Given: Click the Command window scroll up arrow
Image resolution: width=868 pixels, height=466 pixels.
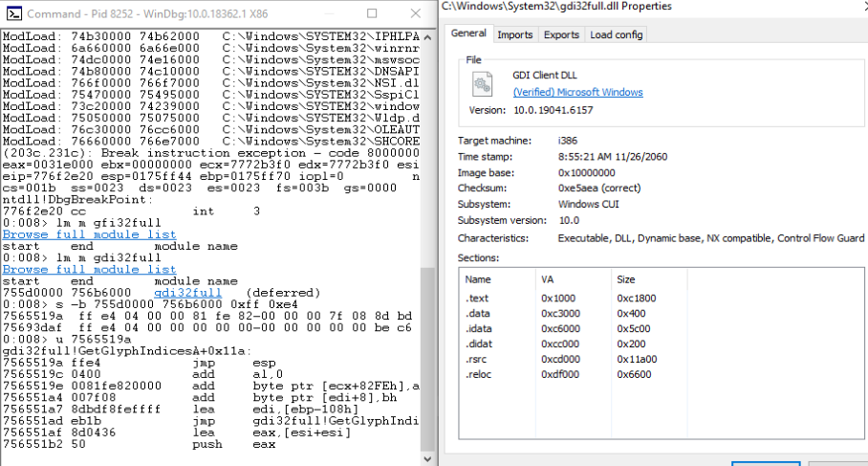Looking at the screenshot, I should click(x=427, y=37).
